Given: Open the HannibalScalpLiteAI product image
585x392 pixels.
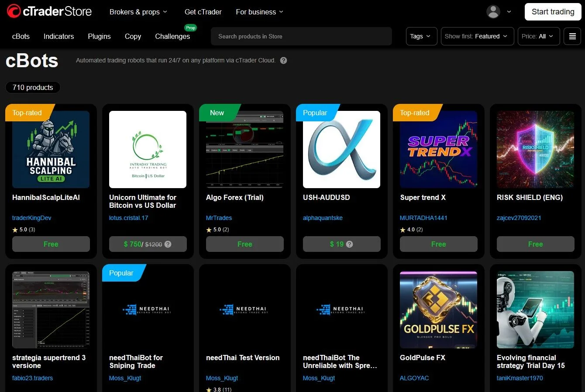Looking at the screenshot, I should 51,150.
